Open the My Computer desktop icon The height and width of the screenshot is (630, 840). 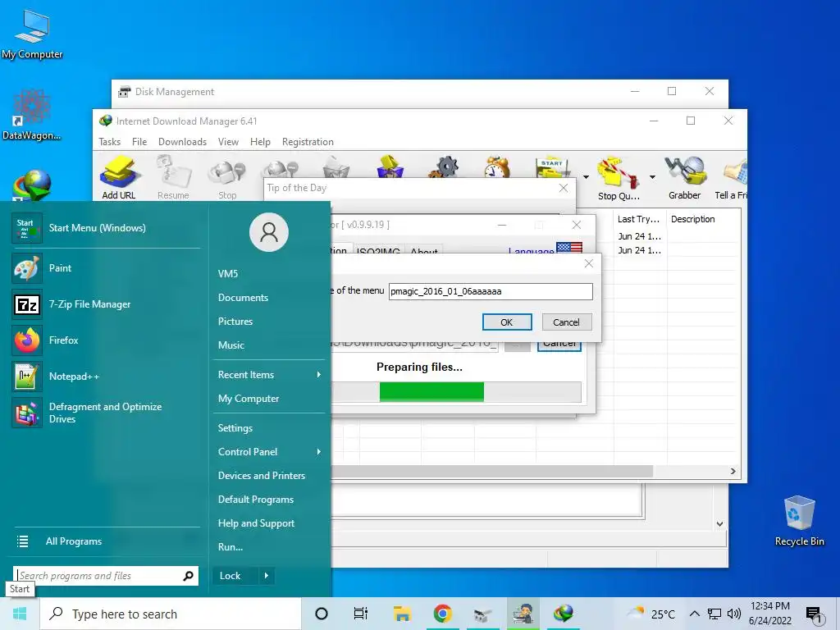click(x=32, y=34)
